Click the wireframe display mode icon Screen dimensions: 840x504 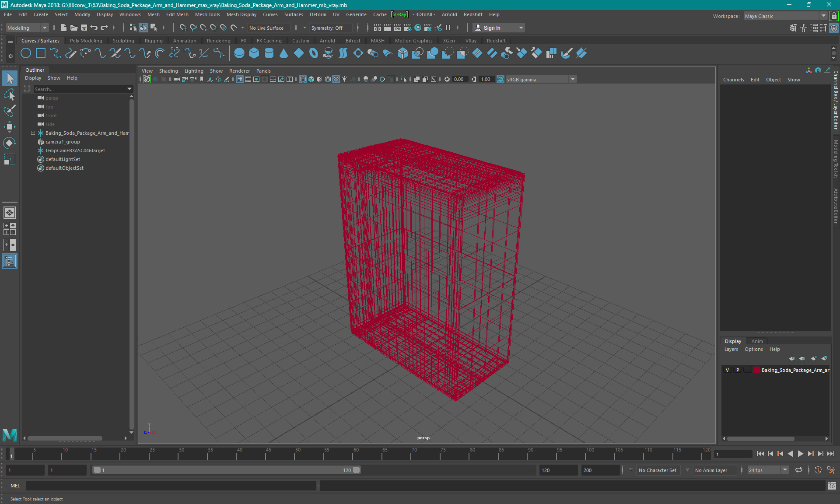coord(302,79)
